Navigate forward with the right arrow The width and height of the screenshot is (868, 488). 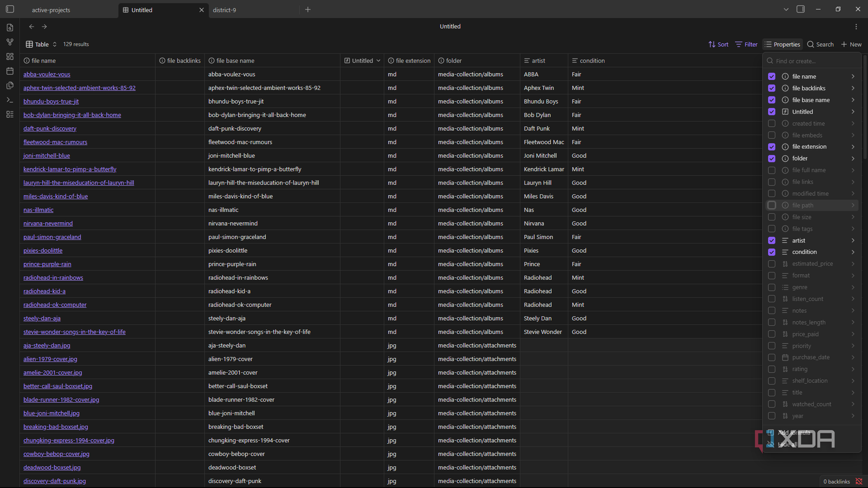click(x=45, y=26)
